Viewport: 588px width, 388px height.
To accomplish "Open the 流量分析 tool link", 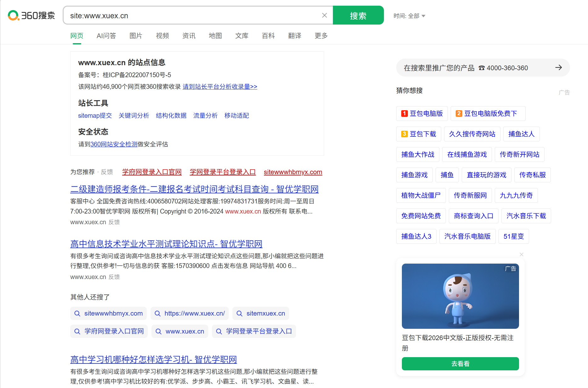I will click(x=205, y=116).
